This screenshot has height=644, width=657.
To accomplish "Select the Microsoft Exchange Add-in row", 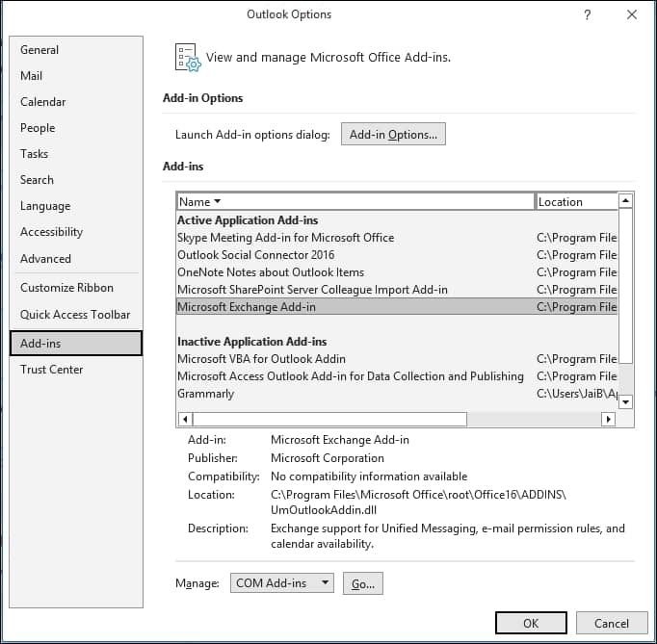I will [x=397, y=306].
